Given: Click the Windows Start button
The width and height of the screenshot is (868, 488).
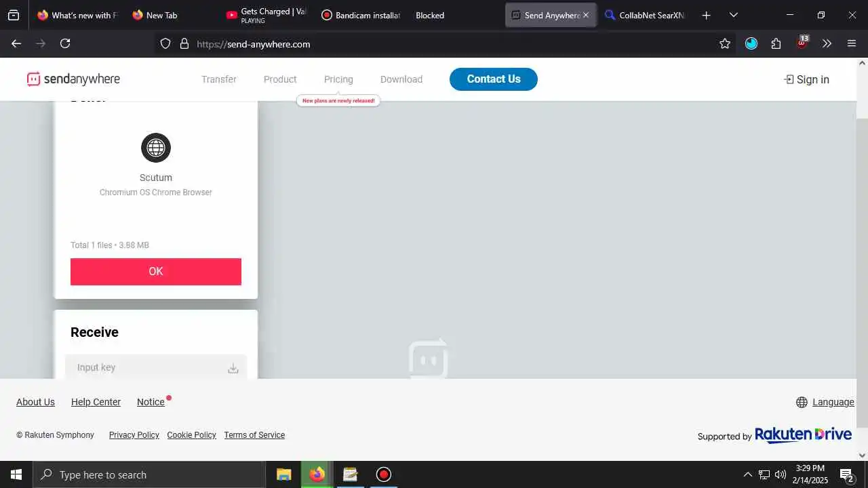Looking at the screenshot, I should pyautogui.click(x=16, y=474).
